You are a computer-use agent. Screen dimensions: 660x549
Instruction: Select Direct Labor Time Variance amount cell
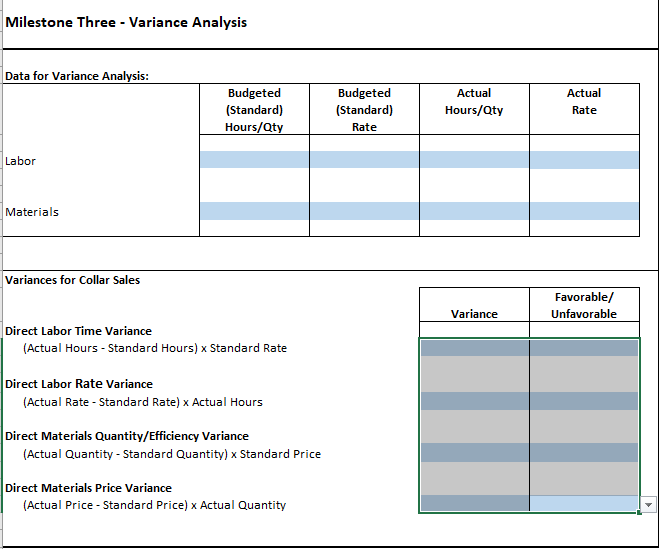[474, 348]
